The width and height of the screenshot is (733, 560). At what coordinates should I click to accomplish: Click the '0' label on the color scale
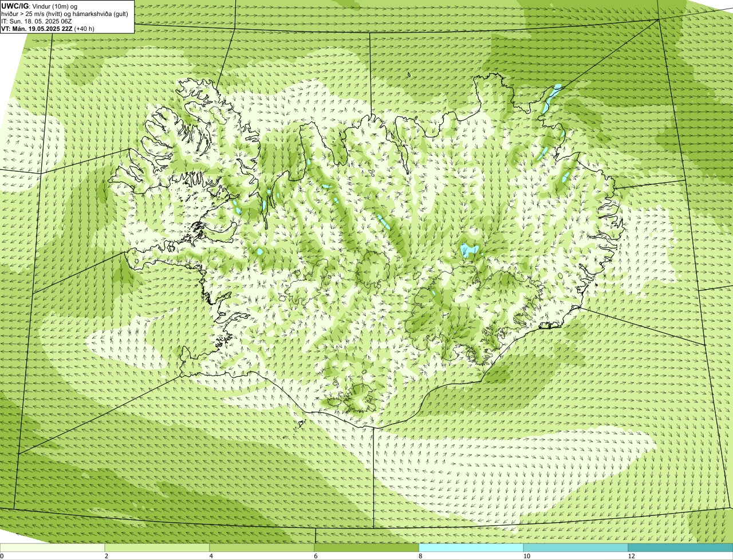point(2,556)
